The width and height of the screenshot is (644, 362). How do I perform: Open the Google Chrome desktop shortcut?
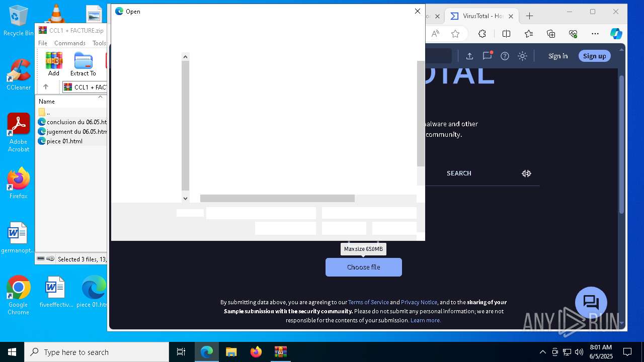[18, 295]
